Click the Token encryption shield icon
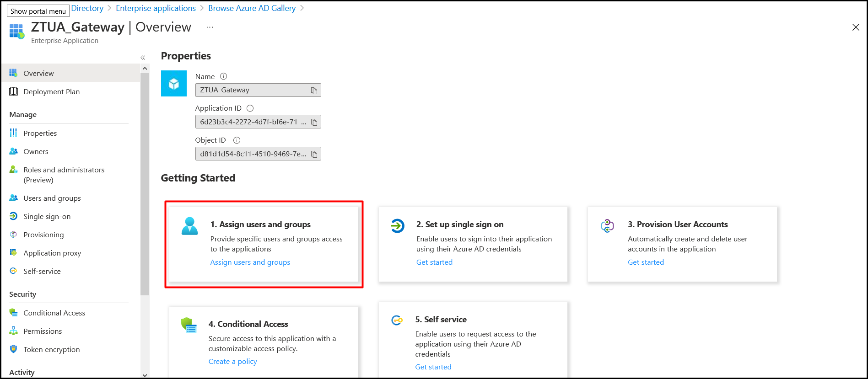868x379 pixels. (x=13, y=349)
